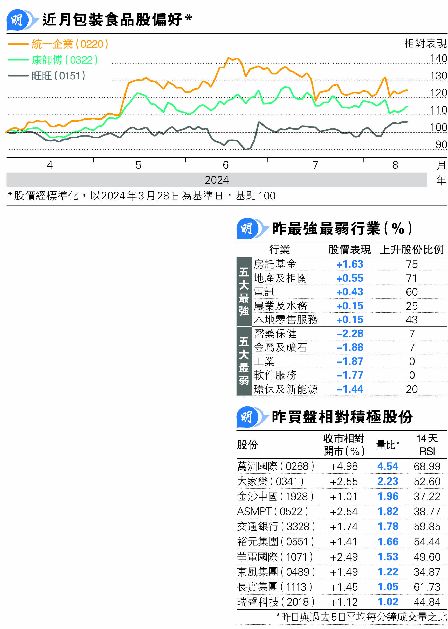
Task: Click the 14天 RSI column header
Action: coord(427,444)
